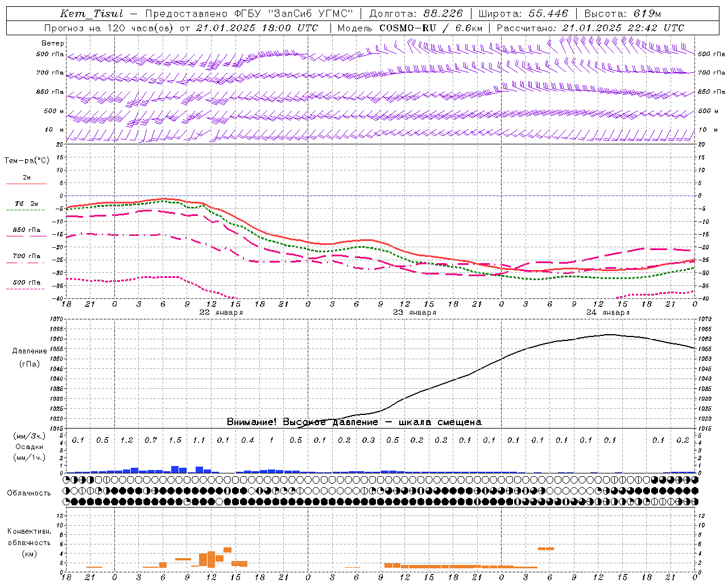Click the (мм/1ч.) units label
This screenshot has height=582, width=728.
tap(30, 458)
